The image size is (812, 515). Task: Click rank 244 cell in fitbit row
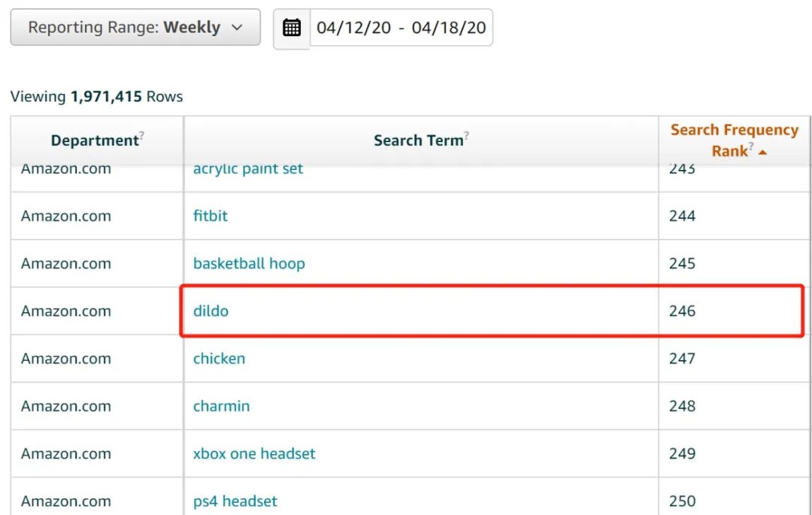pyautogui.click(x=682, y=216)
